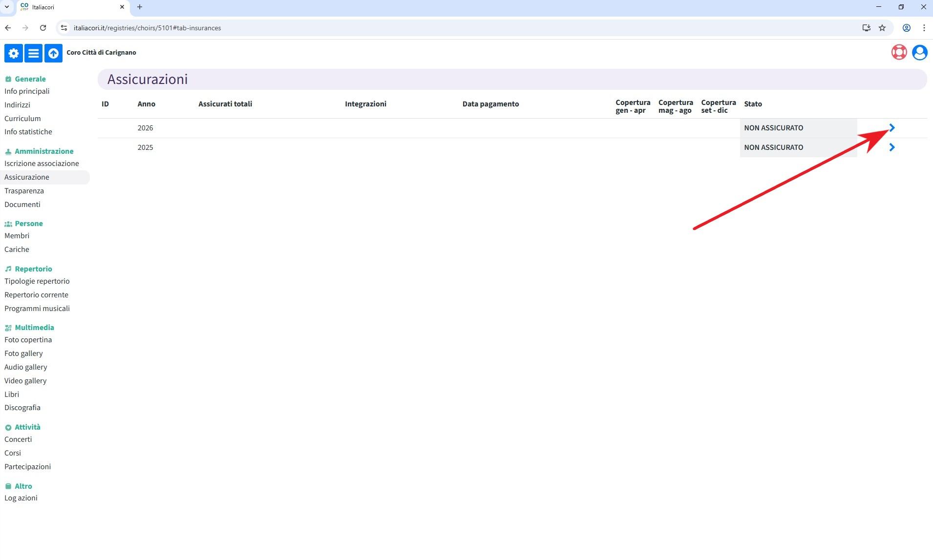Go to Membri in the sidebar
Viewport: 933px width, 560px height.
17,236
